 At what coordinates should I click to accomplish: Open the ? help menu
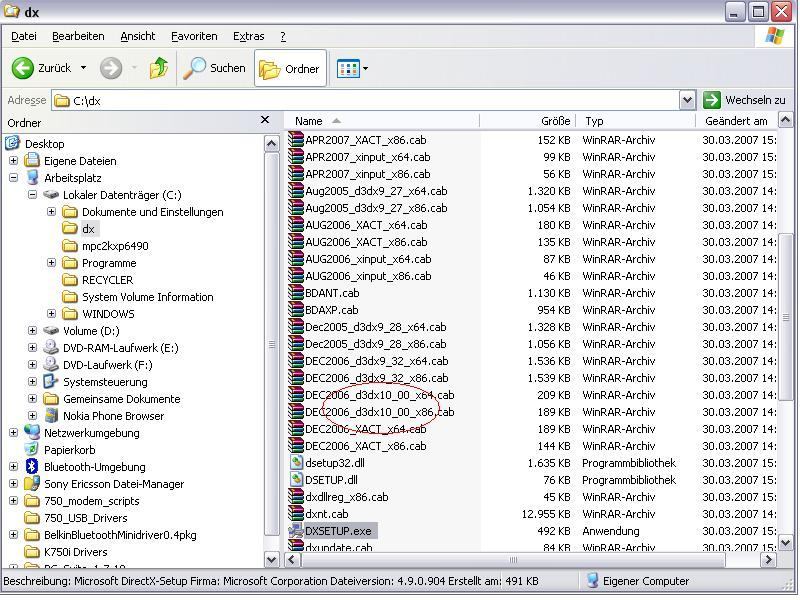tap(283, 36)
